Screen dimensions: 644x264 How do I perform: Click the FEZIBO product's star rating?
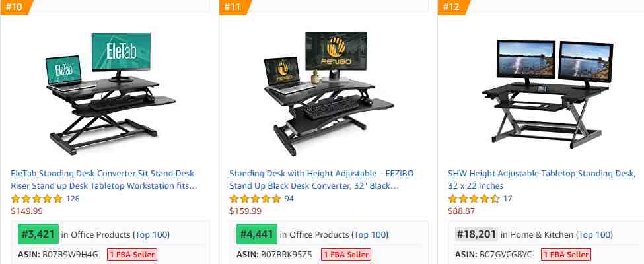click(255, 199)
